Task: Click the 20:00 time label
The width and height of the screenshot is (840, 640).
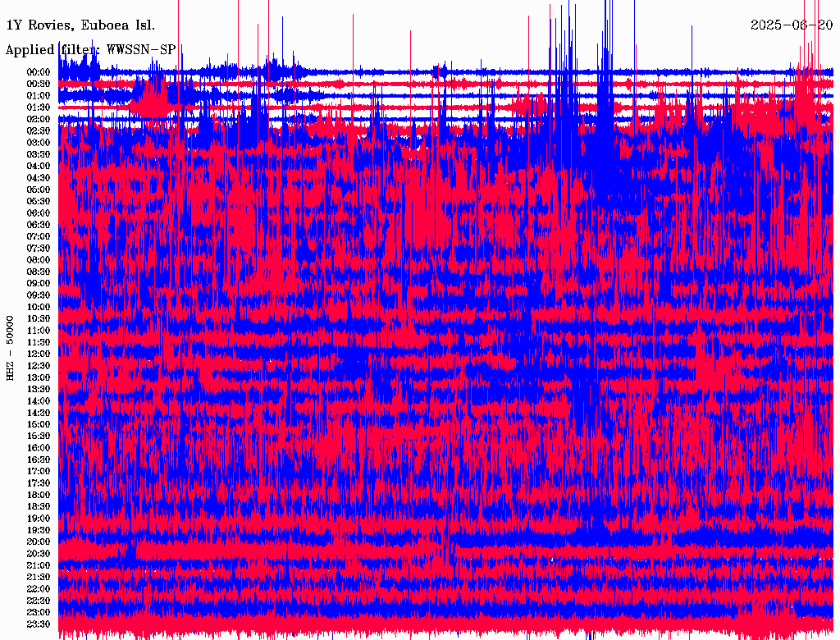Action: point(39,542)
